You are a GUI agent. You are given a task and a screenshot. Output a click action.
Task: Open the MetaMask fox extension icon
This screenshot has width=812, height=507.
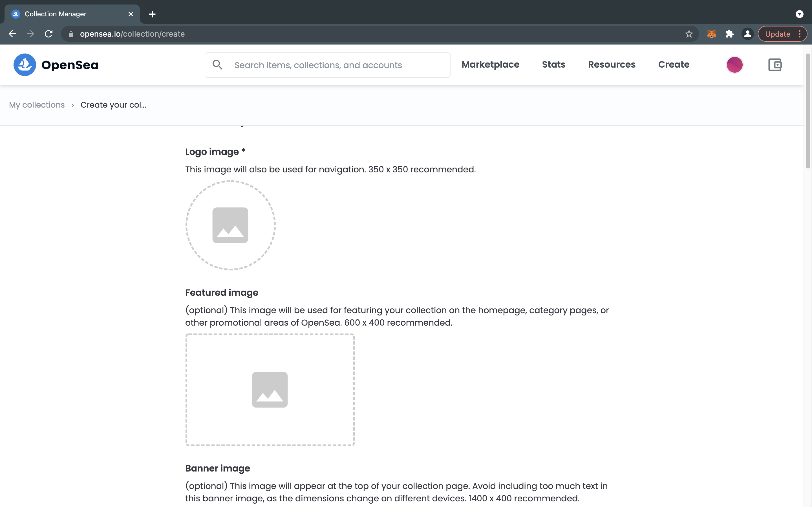[711, 34]
